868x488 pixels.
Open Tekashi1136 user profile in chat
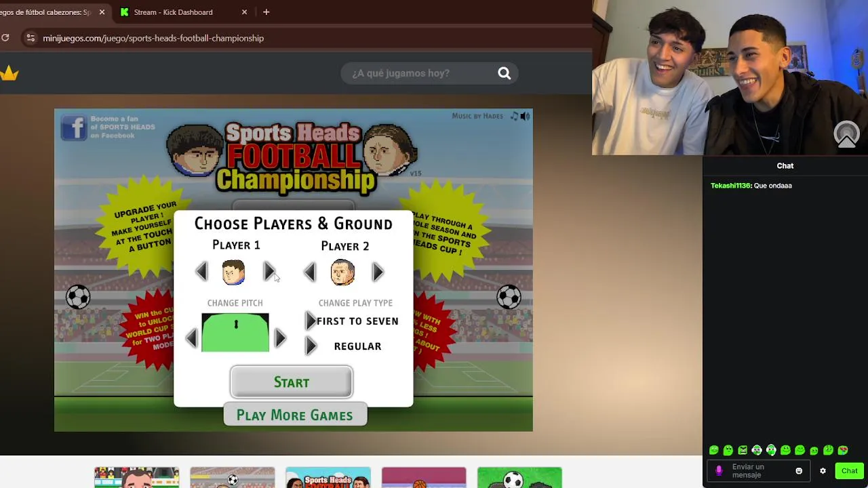tap(730, 186)
